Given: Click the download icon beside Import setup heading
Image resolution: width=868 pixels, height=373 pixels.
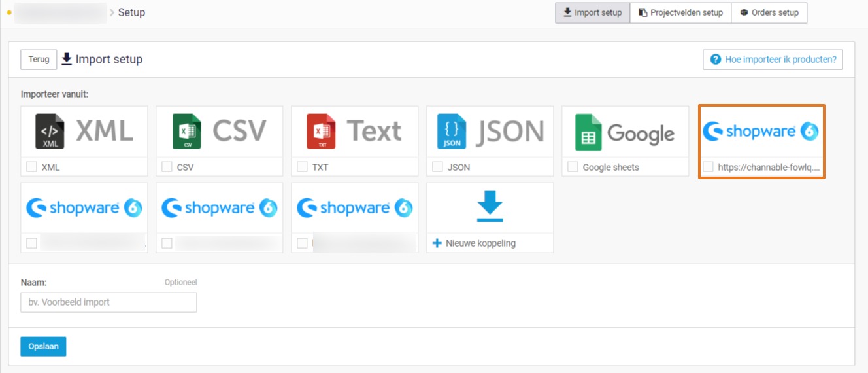Looking at the screenshot, I should (67, 60).
